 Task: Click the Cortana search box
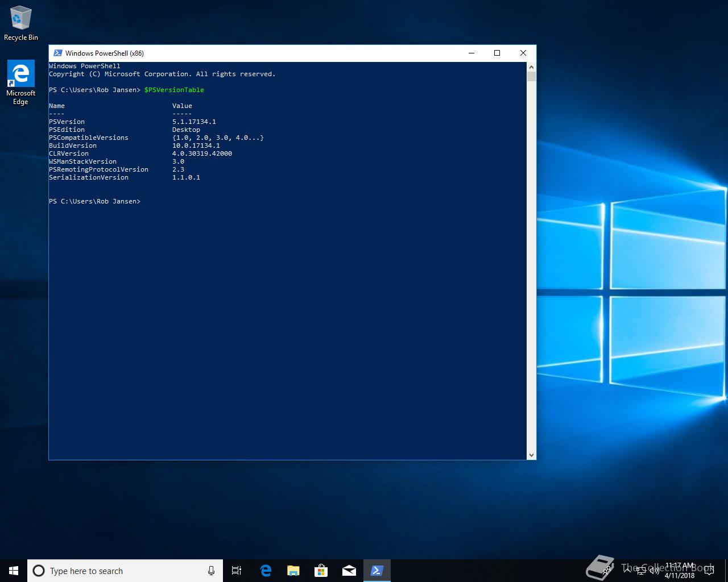point(125,571)
